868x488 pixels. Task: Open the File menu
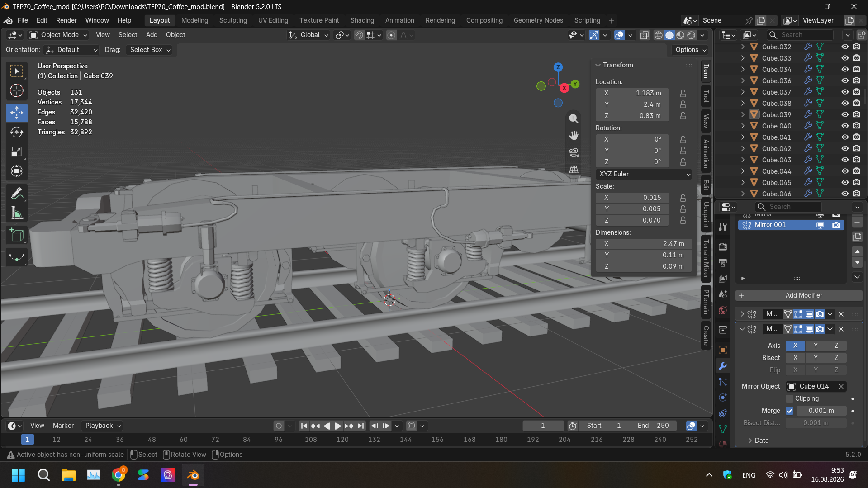click(x=23, y=20)
